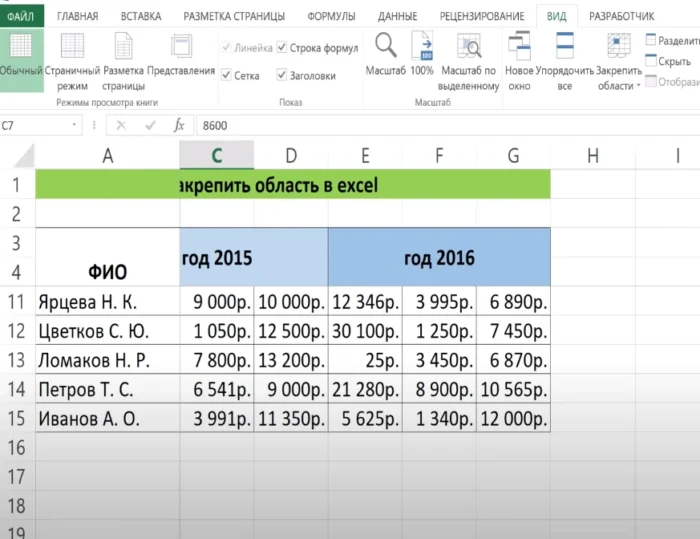This screenshot has width=700, height=539.
Task: Toggle the Сетка gridlines checkbox
Action: coord(227,75)
